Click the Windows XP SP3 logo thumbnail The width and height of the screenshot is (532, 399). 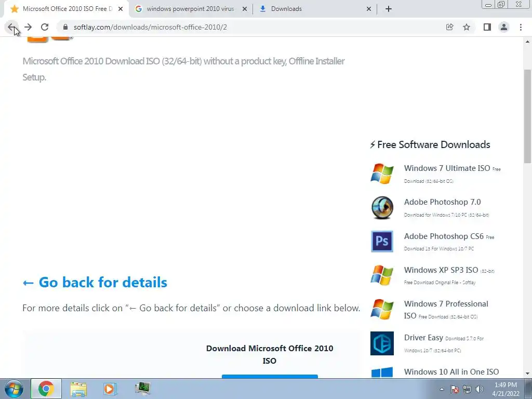(x=382, y=275)
